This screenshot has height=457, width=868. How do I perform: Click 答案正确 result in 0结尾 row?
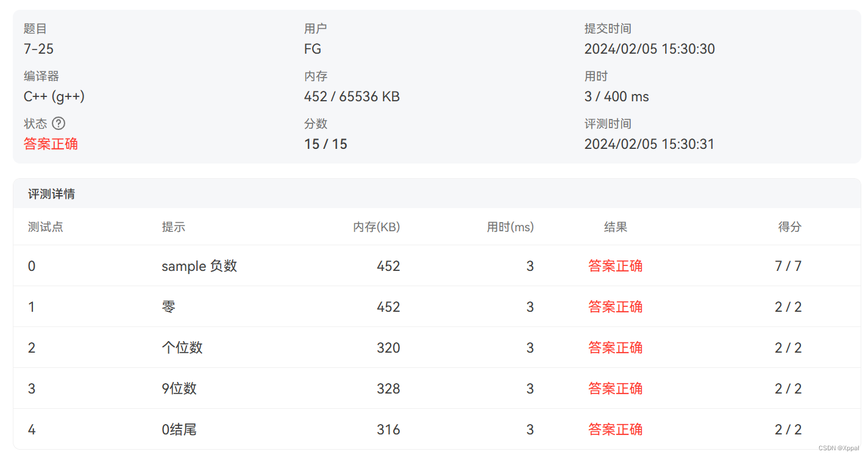point(616,430)
